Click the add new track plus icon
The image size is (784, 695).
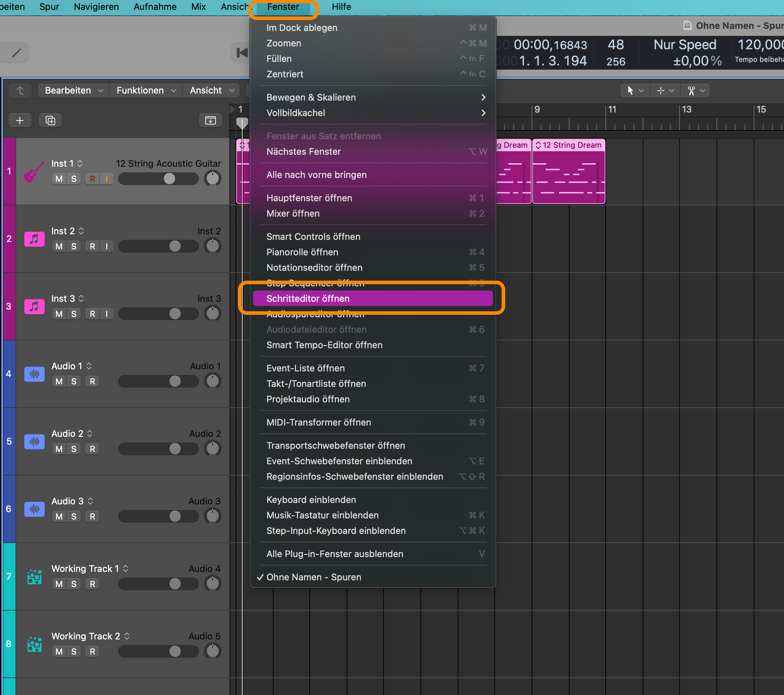(20, 121)
